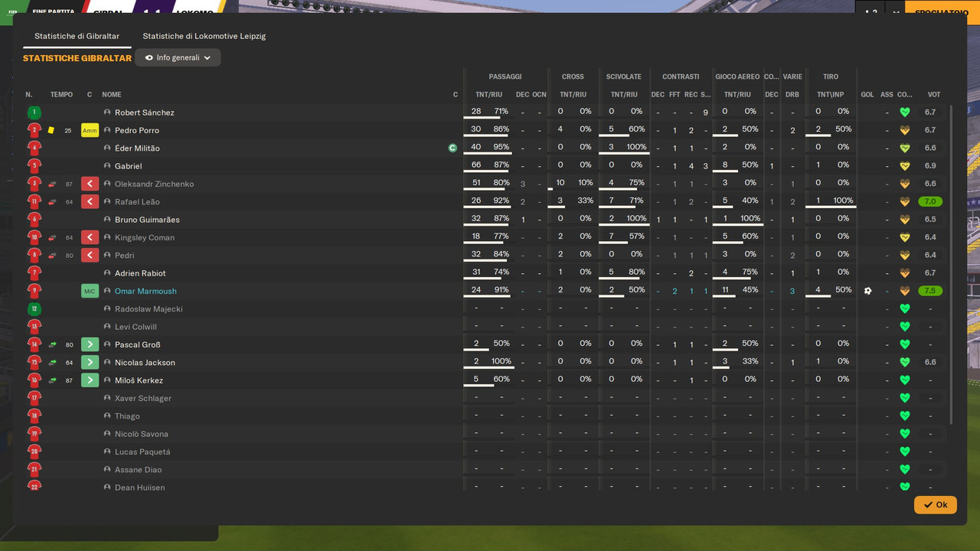Image resolution: width=980 pixels, height=551 pixels.
Task: Click Pascal Groß's substituted-on arrow box
Action: coord(90,344)
